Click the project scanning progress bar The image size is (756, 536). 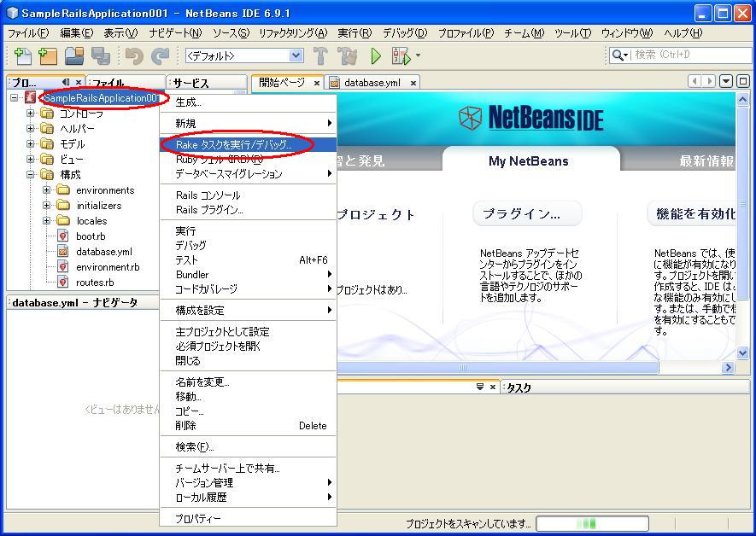[593, 523]
